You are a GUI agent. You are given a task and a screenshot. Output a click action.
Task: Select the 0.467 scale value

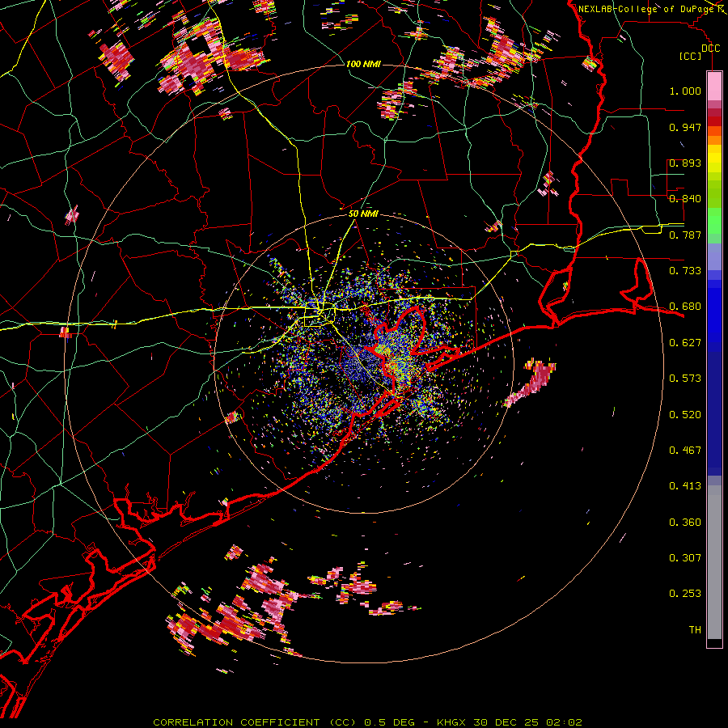[685, 451]
